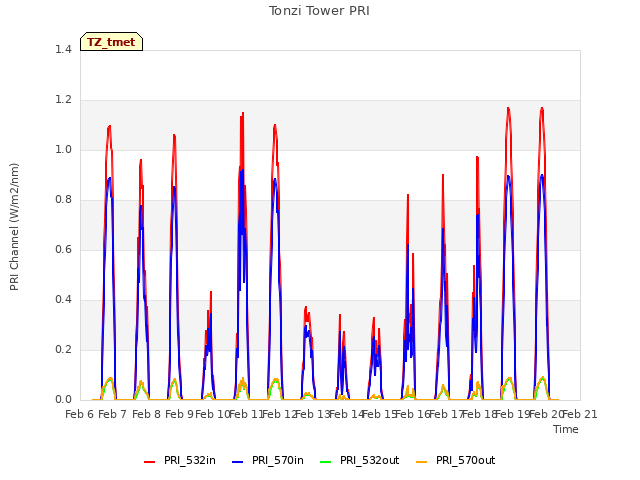Click the Feb 21 x-axis tick label

[580, 414]
